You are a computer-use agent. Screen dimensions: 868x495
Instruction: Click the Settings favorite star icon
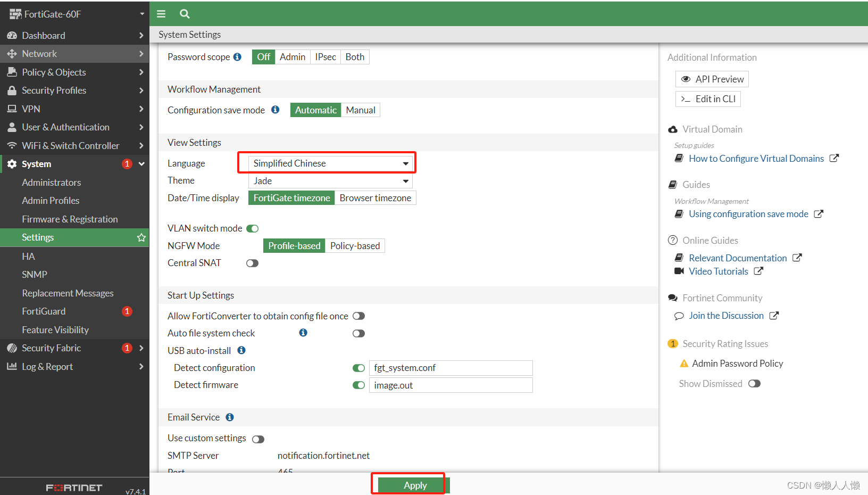click(141, 237)
